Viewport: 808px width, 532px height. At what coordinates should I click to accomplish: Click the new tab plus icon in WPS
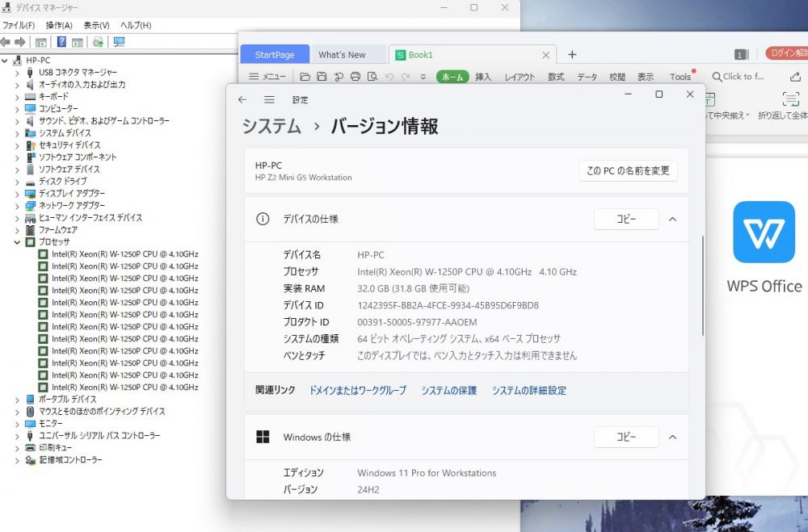tap(572, 55)
